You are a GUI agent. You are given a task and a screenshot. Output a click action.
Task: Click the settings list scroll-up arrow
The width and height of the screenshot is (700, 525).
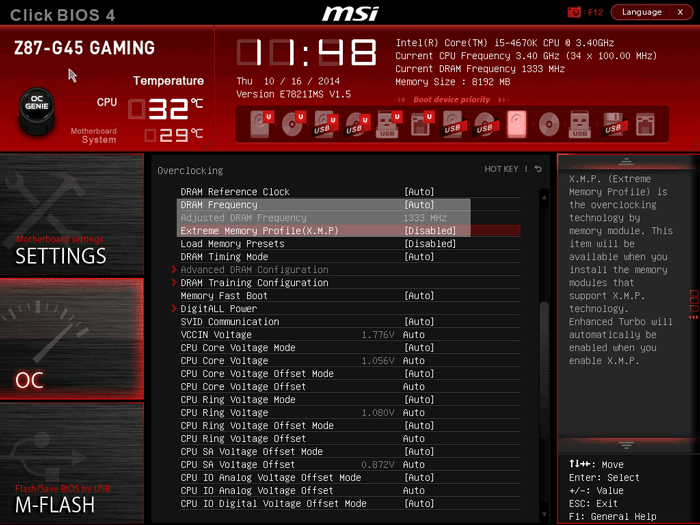point(544,196)
